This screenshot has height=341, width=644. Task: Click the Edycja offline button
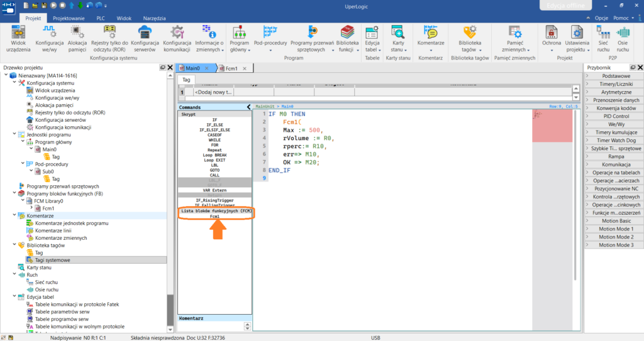tap(565, 5)
